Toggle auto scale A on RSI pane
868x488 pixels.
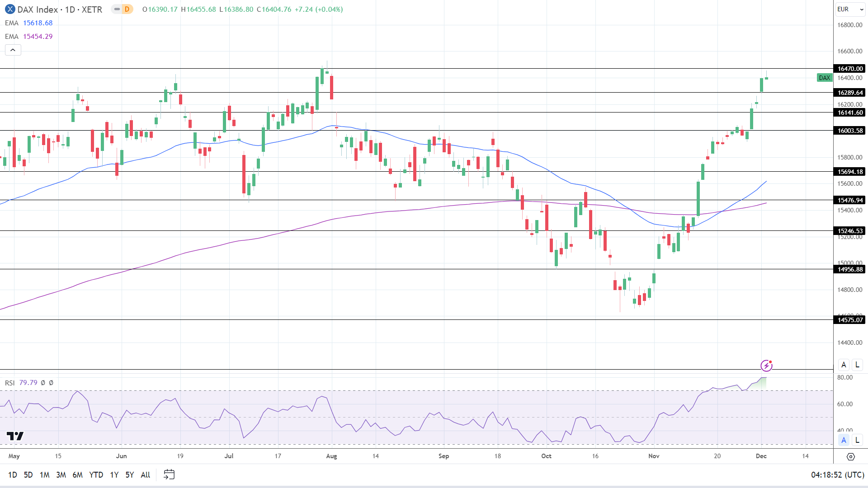point(844,440)
